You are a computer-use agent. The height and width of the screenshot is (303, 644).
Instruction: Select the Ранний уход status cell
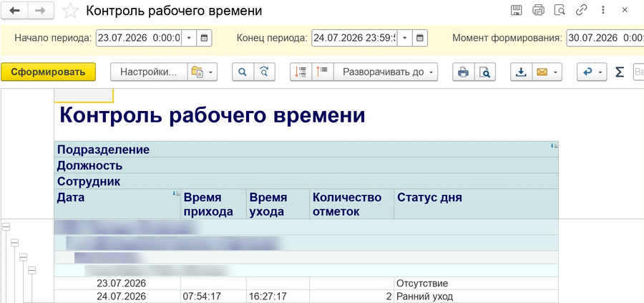pos(476,297)
